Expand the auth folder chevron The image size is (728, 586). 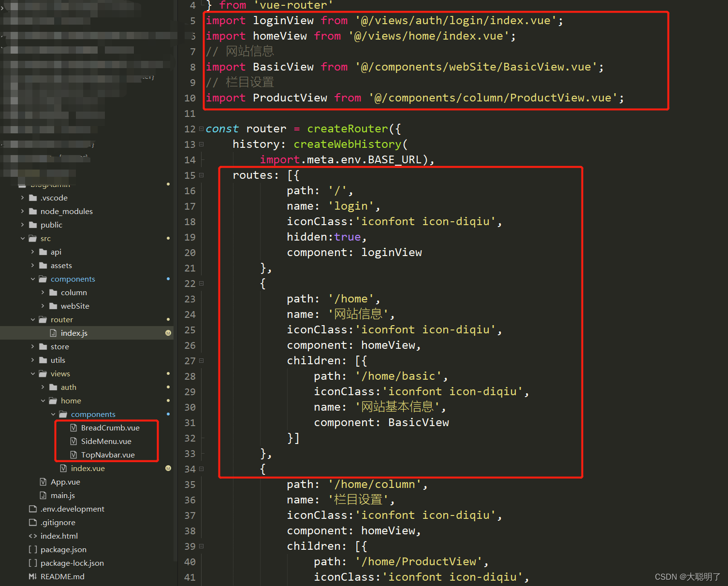click(x=43, y=387)
